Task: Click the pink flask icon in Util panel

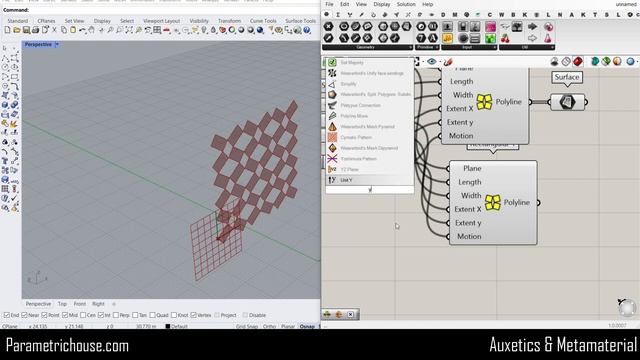Action: tap(548, 38)
